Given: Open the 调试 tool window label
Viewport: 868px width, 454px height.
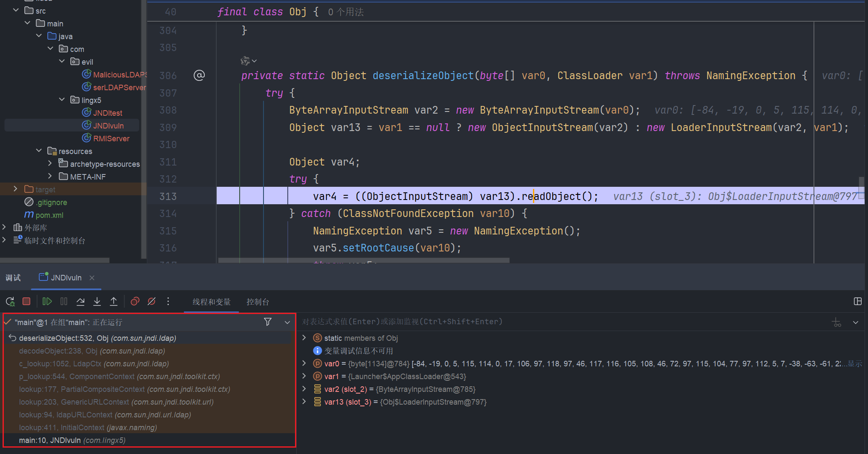Looking at the screenshot, I should pos(13,277).
